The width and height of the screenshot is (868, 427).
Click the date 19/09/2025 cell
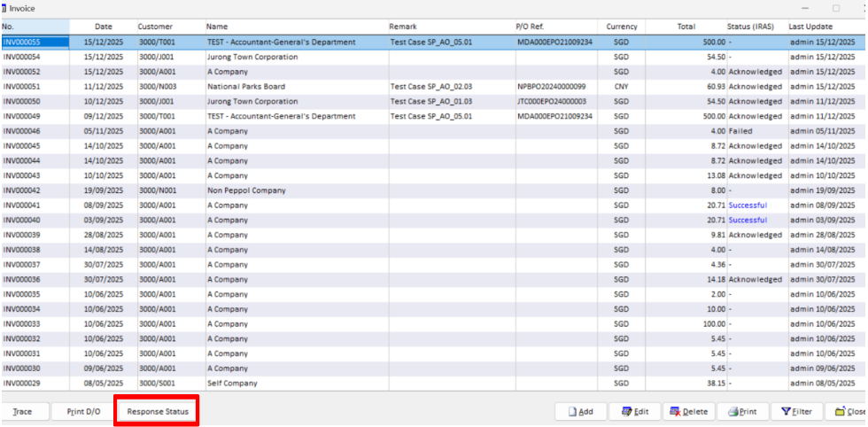[x=104, y=190]
